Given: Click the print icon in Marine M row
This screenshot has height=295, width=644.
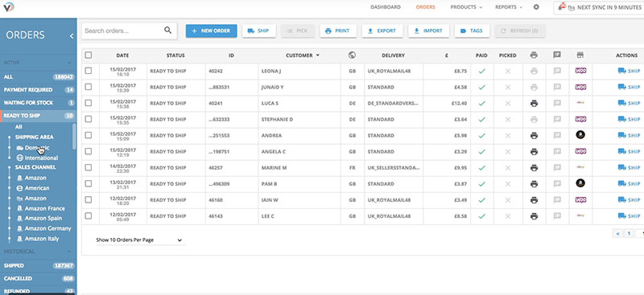Looking at the screenshot, I should tap(534, 168).
